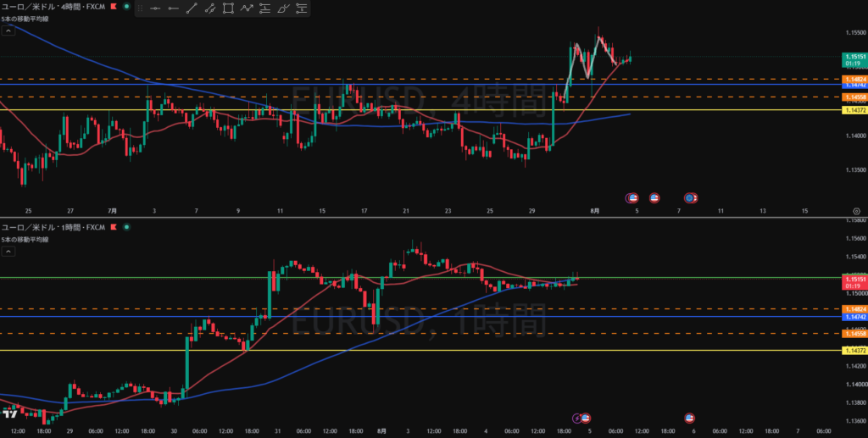The height and width of the screenshot is (438, 868).
Task: Toggle the green market status dot, 4-hour chart
Action: point(127,7)
